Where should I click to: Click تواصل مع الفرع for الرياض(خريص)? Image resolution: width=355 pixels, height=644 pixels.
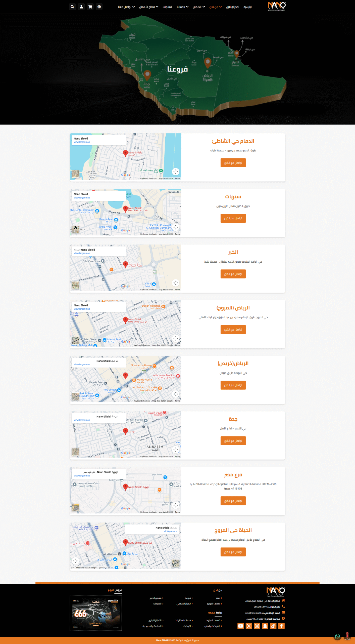pyautogui.click(x=233, y=385)
